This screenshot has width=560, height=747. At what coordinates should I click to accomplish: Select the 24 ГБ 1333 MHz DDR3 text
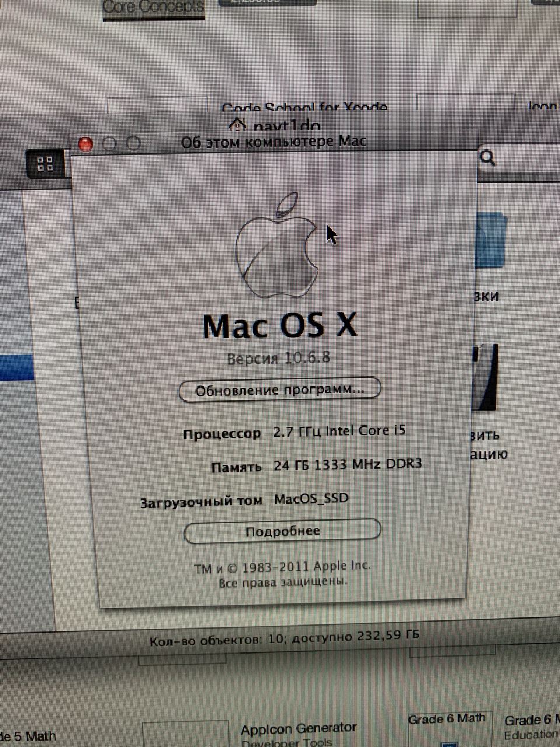(x=348, y=465)
